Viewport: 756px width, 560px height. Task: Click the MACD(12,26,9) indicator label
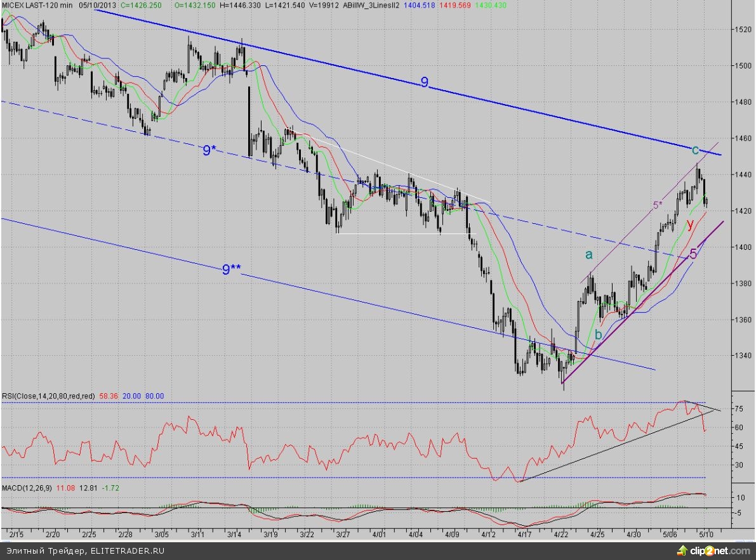pyautogui.click(x=28, y=488)
